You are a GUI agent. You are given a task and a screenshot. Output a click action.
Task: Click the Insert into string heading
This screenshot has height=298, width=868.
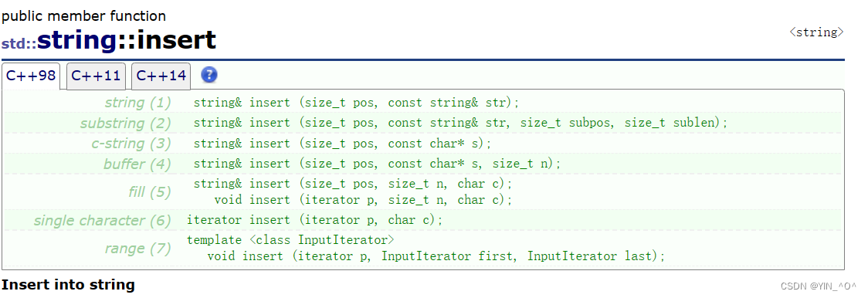(68, 285)
